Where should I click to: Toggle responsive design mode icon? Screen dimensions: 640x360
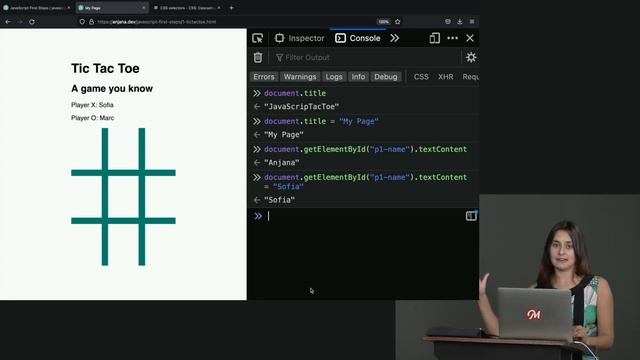(x=434, y=38)
